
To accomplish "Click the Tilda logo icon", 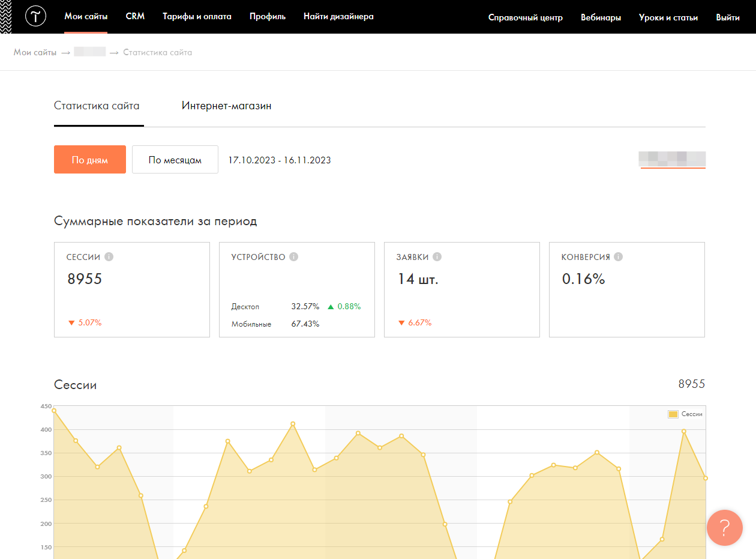I will 36,17.
